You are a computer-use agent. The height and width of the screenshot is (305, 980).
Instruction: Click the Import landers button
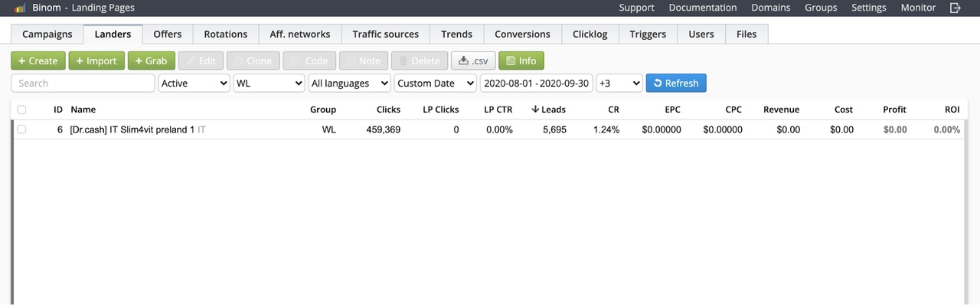96,61
